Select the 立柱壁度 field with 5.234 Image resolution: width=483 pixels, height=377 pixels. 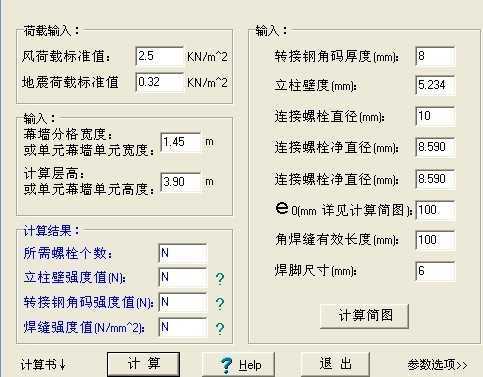pyautogui.click(x=435, y=85)
